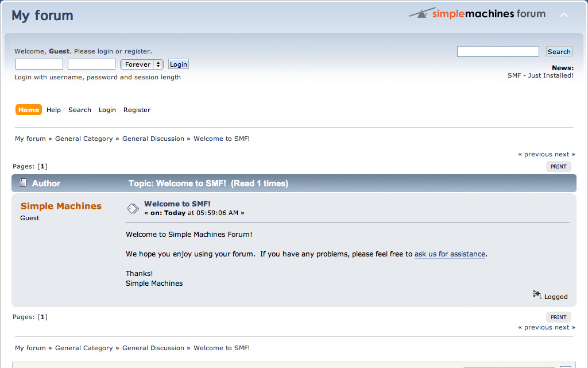The image size is (588, 368).
Task: Focus the search text box at top right
Action: [498, 52]
